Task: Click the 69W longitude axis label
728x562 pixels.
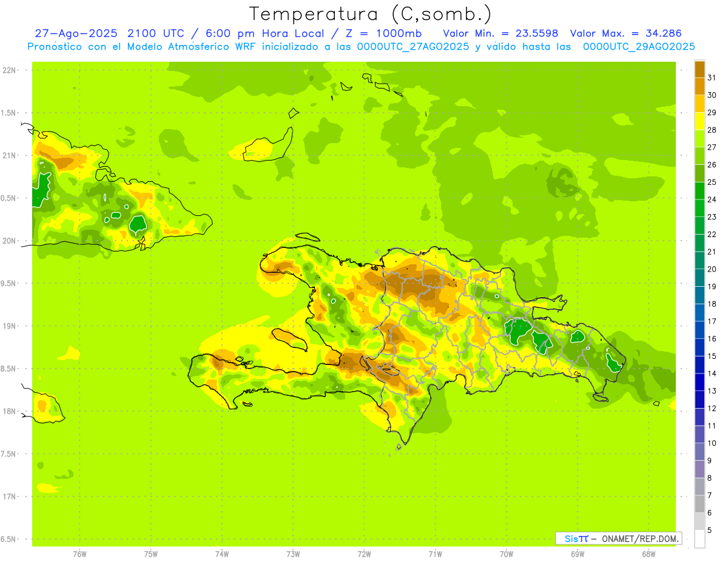Action: pyautogui.click(x=577, y=554)
